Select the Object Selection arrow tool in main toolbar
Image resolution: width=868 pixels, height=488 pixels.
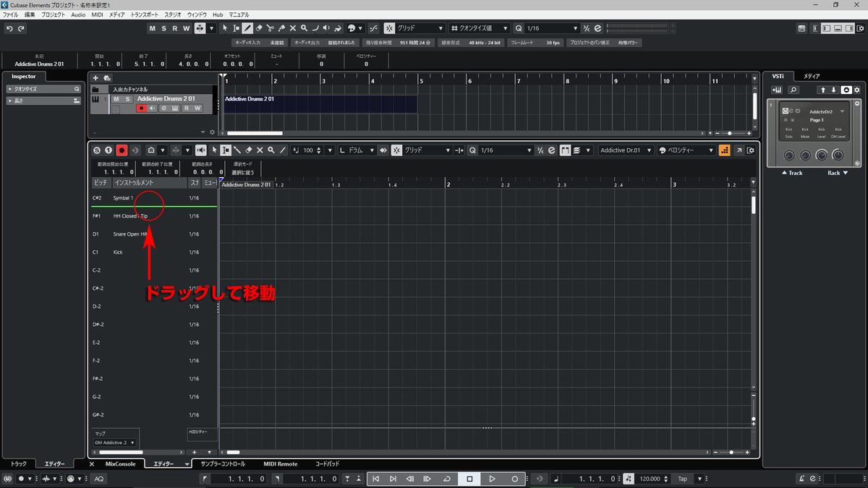[225, 28]
